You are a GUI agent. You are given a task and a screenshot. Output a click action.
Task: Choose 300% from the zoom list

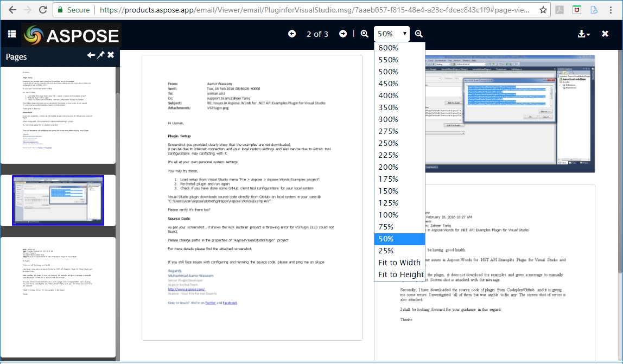[400, 119]
